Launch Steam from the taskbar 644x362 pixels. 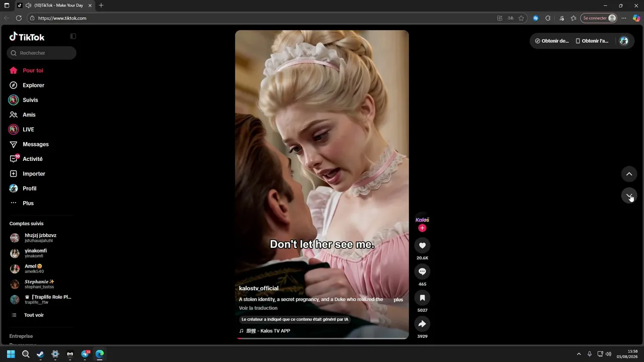tap(40, 354)
